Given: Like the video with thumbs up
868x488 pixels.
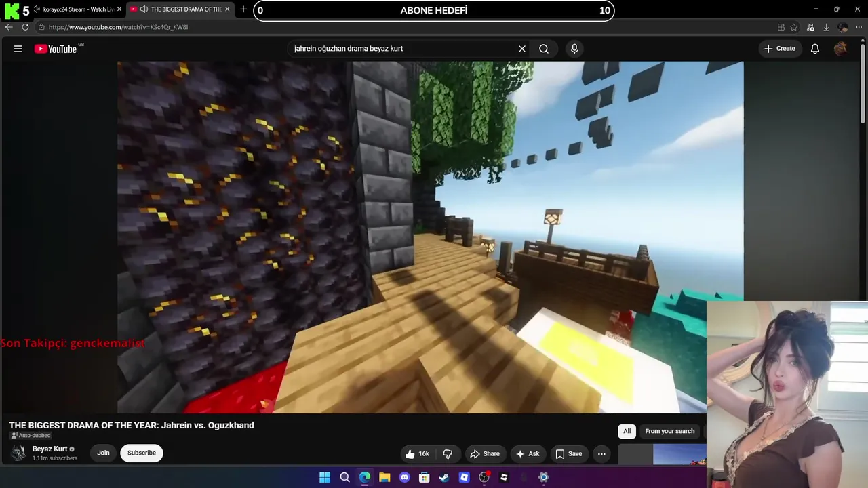Looking at the screenshot, I should [418, 454].
